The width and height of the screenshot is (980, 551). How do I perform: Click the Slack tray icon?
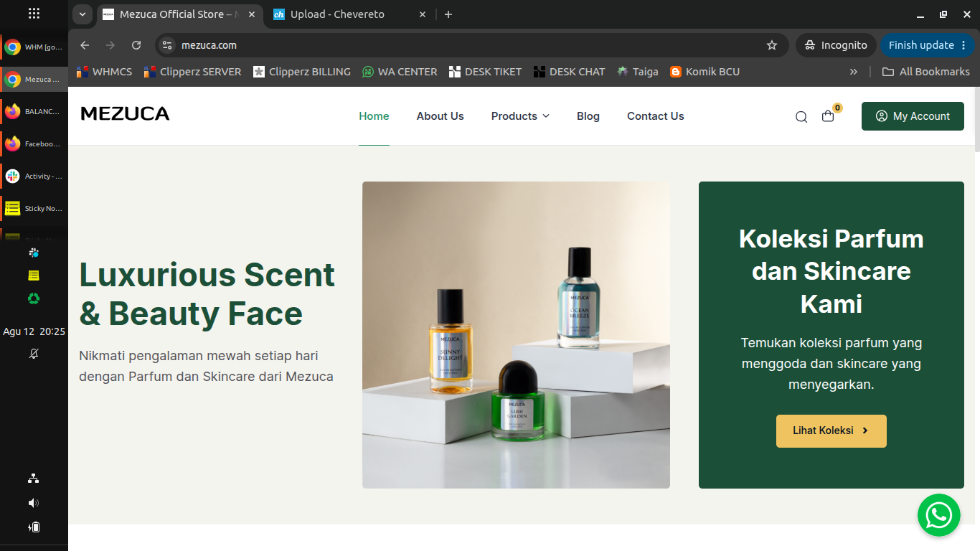(x=34, y=253)
